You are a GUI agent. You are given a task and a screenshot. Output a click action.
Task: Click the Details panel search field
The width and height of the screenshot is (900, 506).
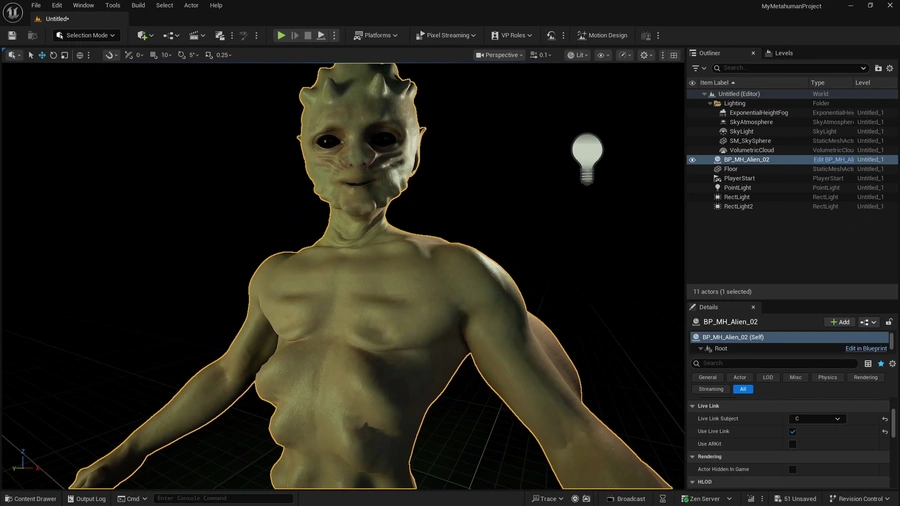[x=774, y=363]
